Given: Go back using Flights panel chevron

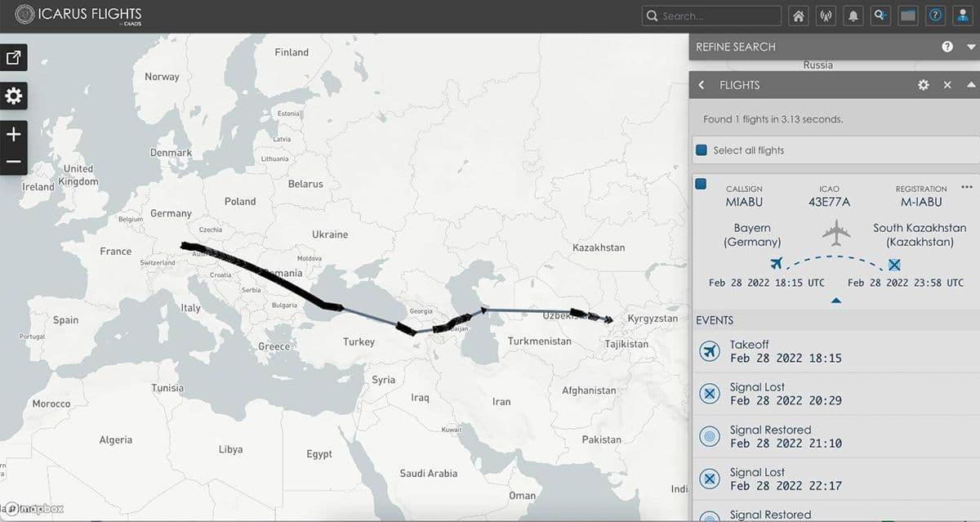Looking at the screenshot, I should [x=702, y=85].
